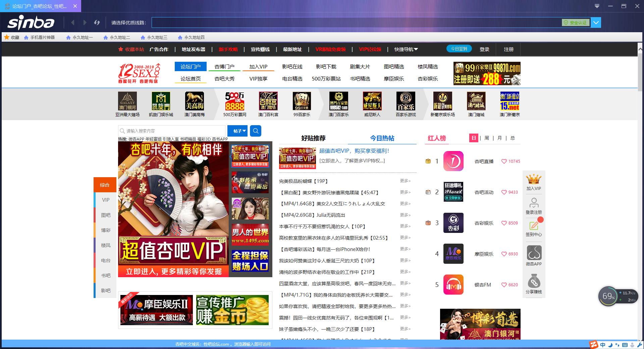This screenshot has height=349, width=644.
Task: Open the 99百家乐 cards icon
Action: 302,101
